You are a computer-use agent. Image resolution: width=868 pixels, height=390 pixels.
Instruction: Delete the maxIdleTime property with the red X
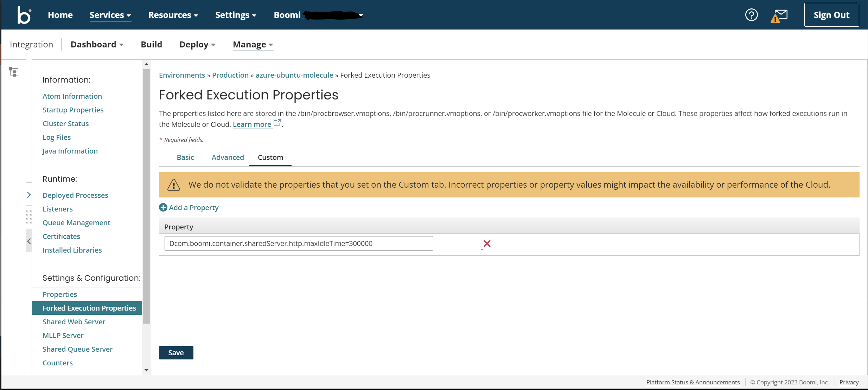pos(487,243)
